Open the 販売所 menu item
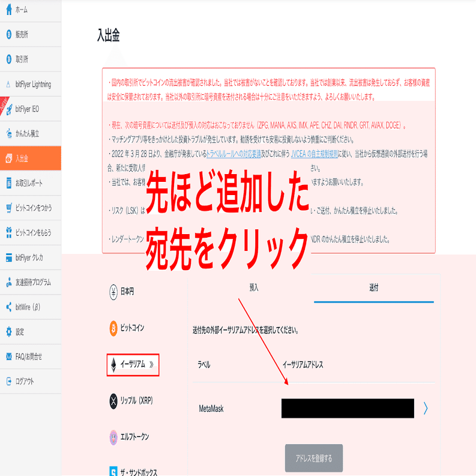Screen dimensions: 476x476 [x=31, y=34]
